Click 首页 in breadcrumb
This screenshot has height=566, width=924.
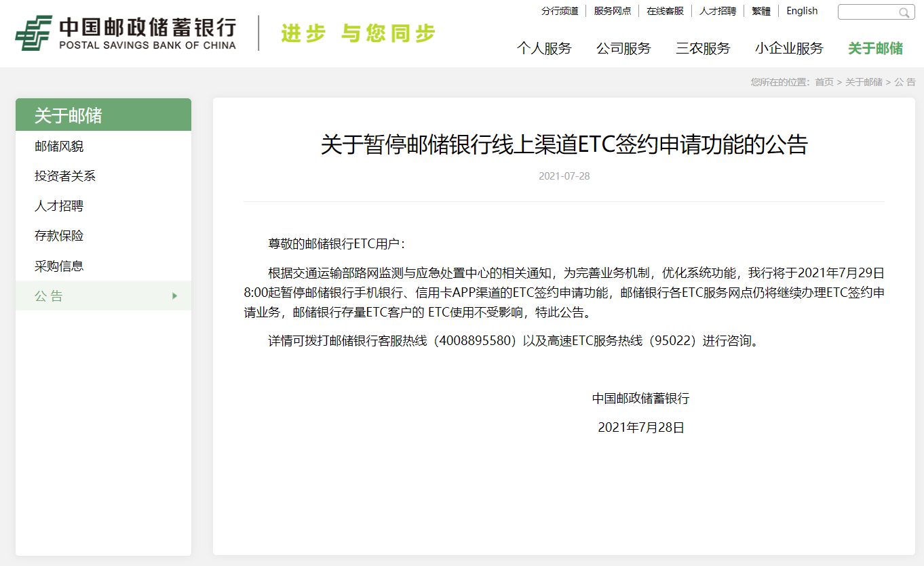point(824,82)
